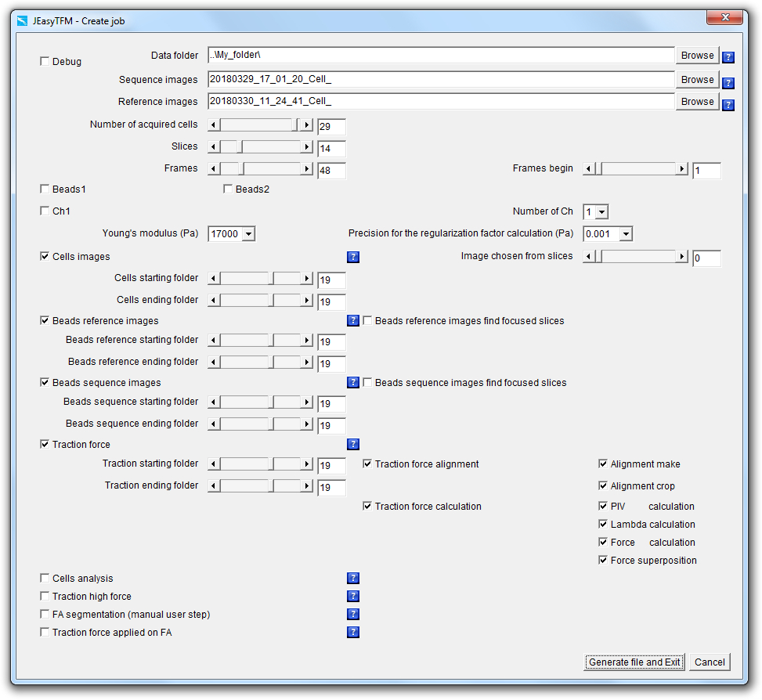Show help for FA segmentation step
This screenshot has height=700, width=762.
pos(353,614)
